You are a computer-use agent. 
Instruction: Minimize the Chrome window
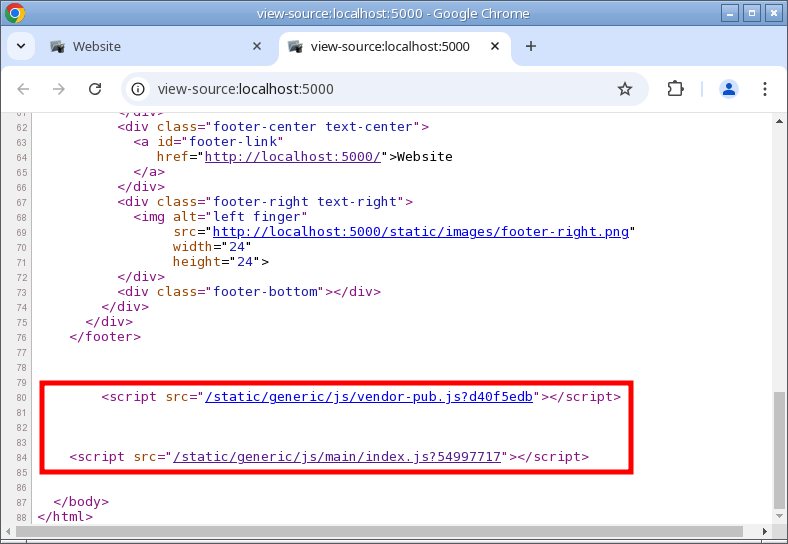[x=729, y=14]
